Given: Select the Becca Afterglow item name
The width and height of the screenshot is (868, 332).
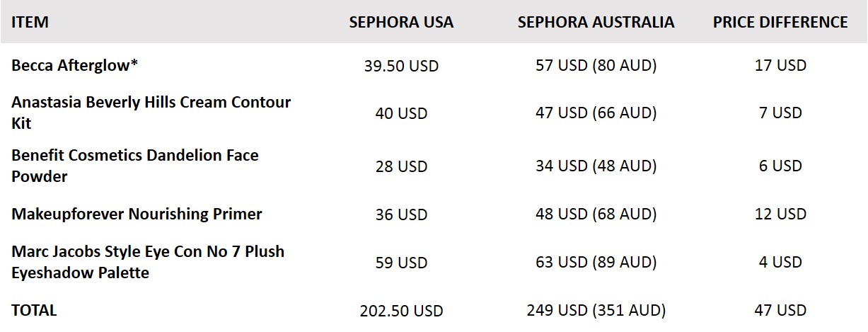Looking at the screenshot, I should 75,65.
